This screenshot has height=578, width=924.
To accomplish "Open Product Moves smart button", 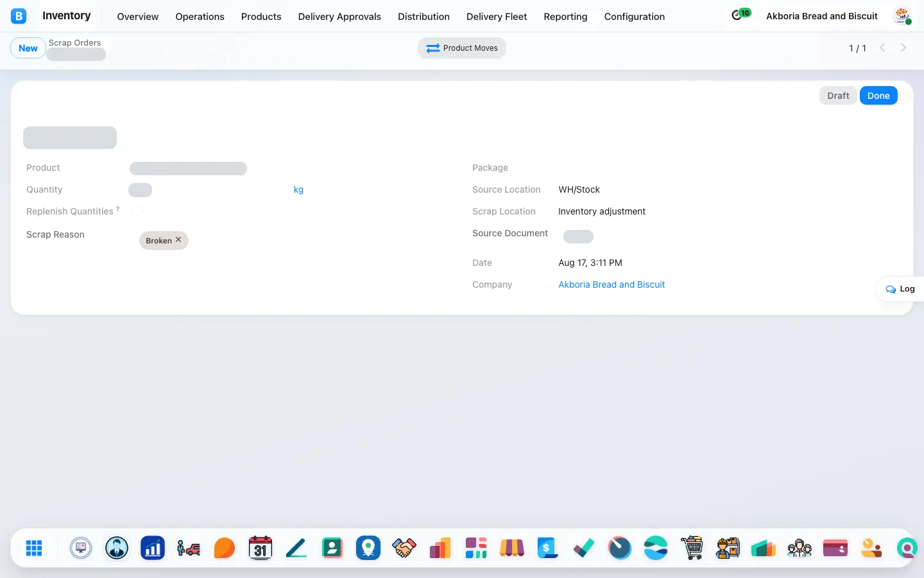I will [462, 48].
